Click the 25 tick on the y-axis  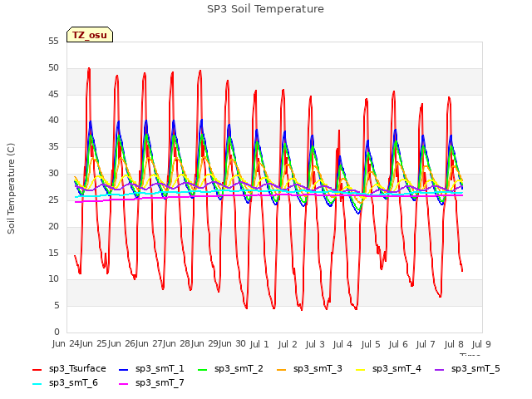point(53,199)
